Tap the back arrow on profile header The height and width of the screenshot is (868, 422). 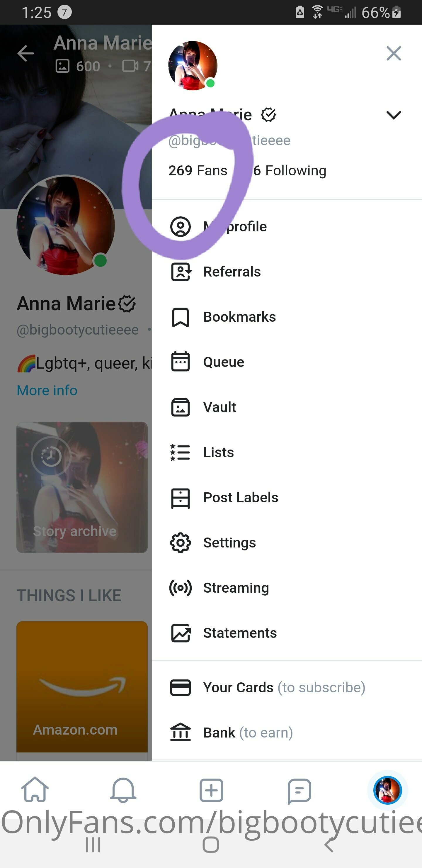coord(25,53)
